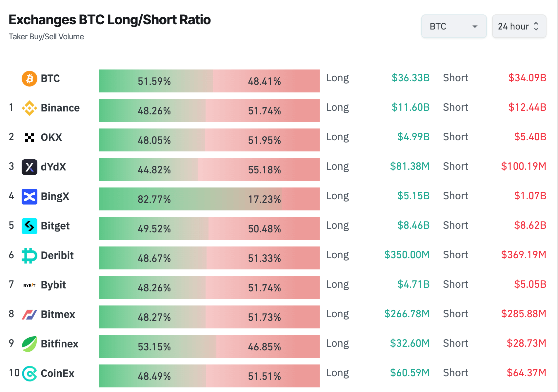Click Bybit long value $4.71B
This screenshot has width=558, height=392.
413,284
